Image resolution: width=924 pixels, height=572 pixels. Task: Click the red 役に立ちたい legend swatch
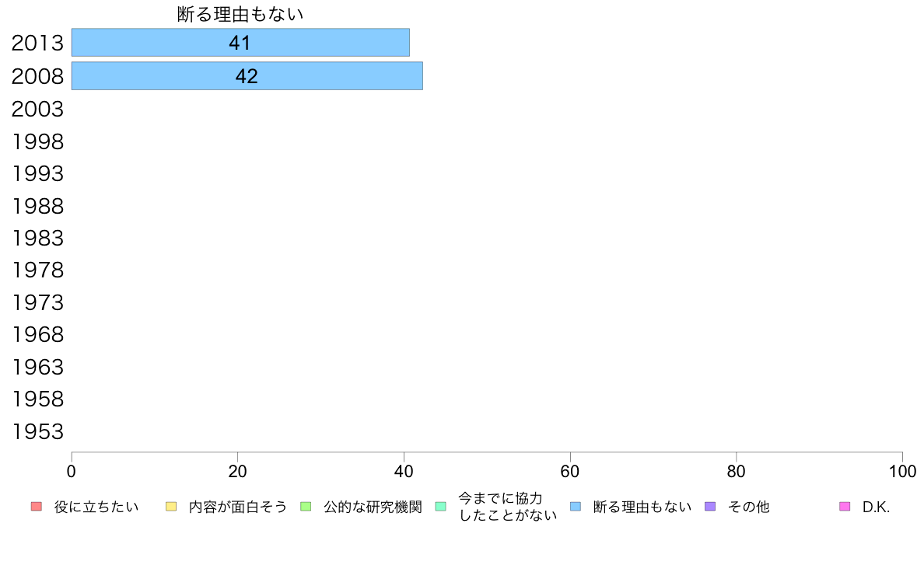37,507
